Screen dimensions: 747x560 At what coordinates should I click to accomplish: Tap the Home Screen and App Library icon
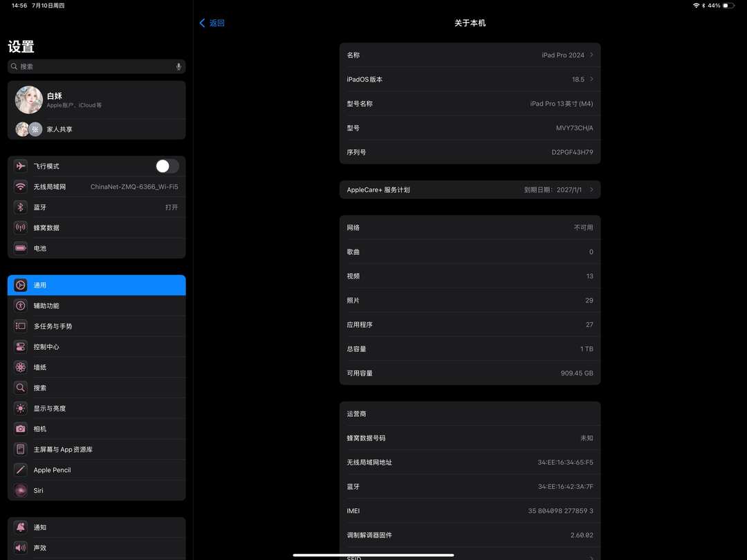click(21, 449)
